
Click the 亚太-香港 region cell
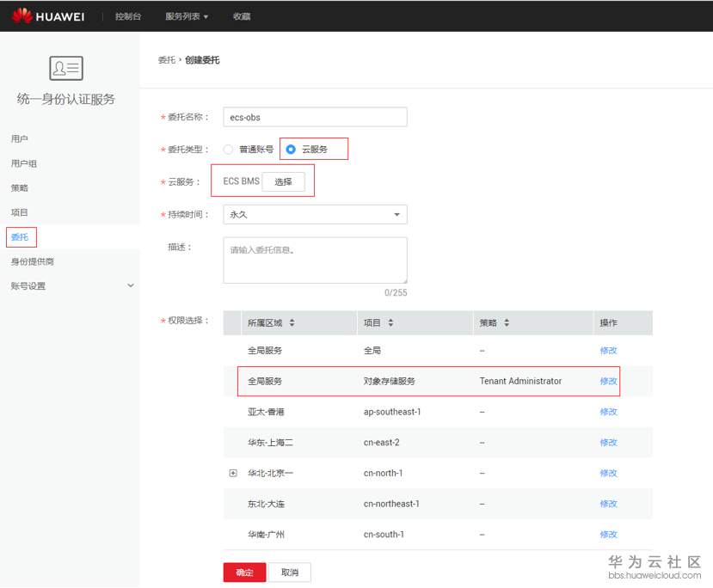click(266, 412)
